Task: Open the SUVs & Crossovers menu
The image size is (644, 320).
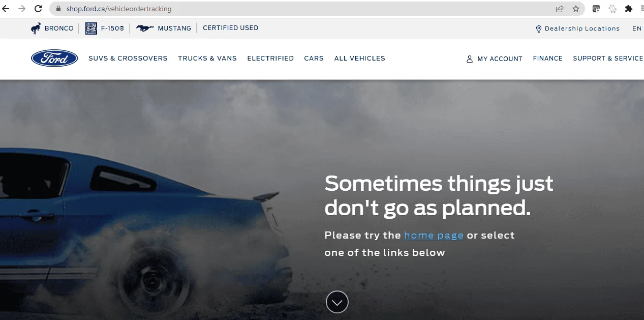Action: pos(128,59)
